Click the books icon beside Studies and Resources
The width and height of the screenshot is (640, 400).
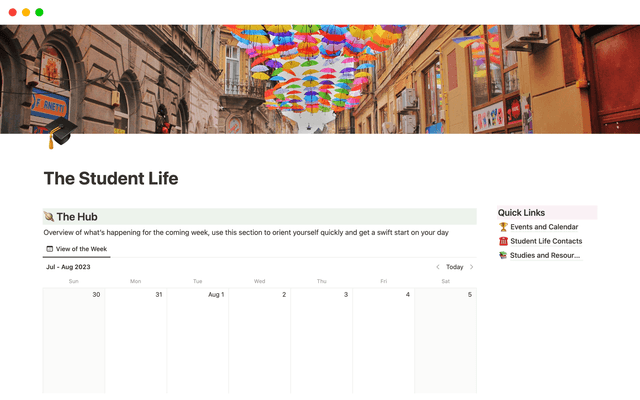click(x=503, y=255)
